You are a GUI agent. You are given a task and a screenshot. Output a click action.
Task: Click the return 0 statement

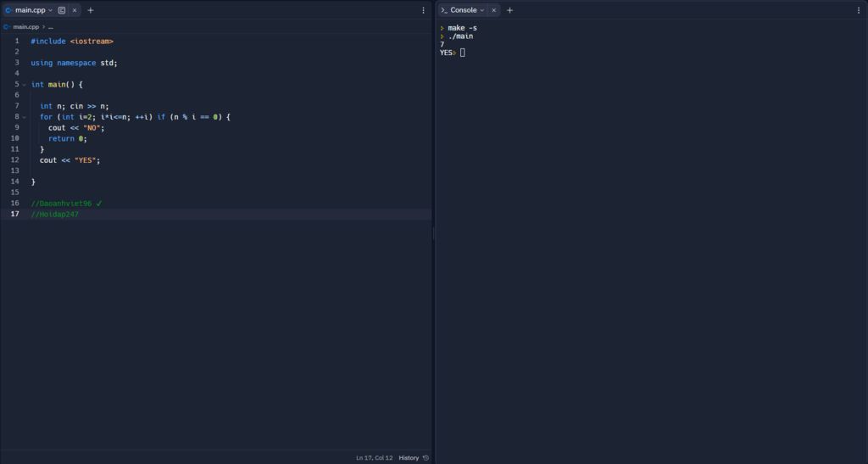pos(68,138)
